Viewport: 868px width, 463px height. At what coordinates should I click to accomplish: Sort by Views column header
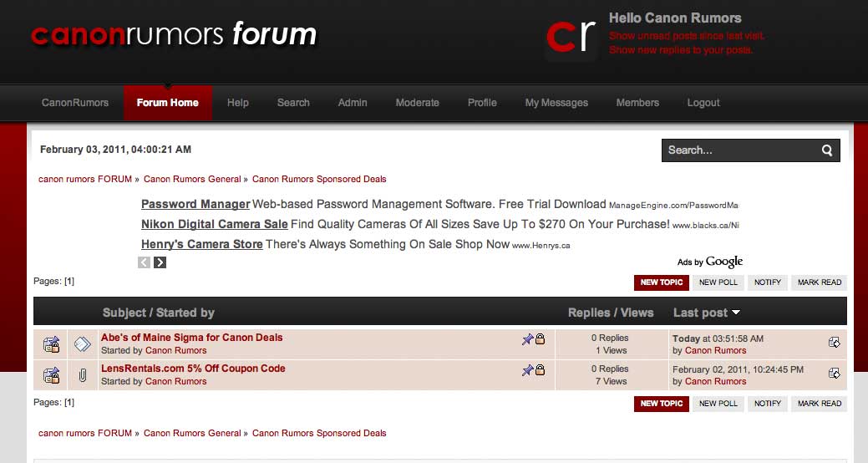637,313
